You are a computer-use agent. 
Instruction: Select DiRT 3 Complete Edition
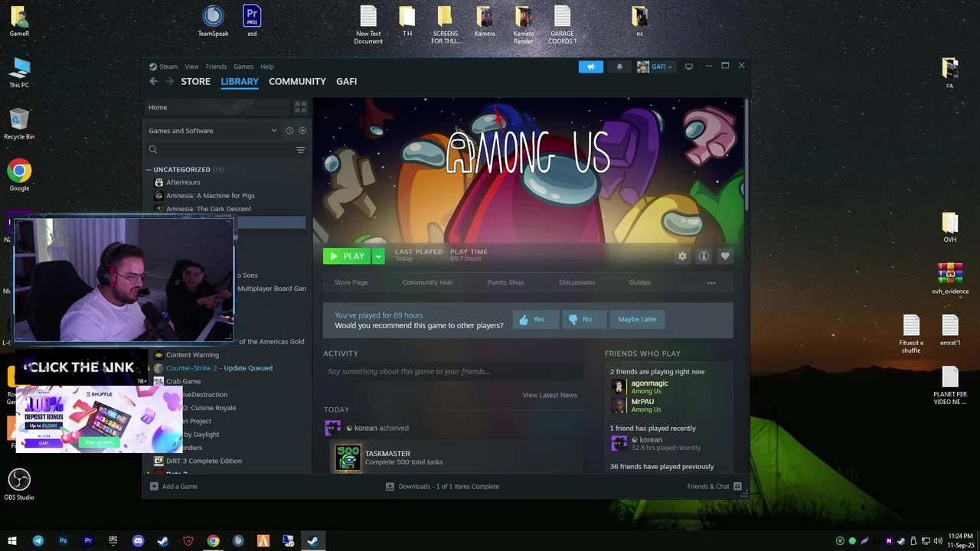(204, 461)
